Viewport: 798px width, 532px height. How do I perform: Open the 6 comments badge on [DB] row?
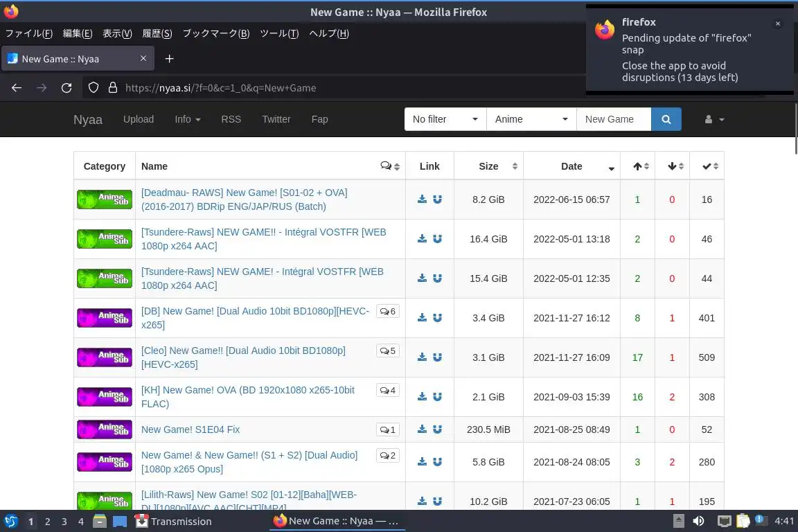388,311
